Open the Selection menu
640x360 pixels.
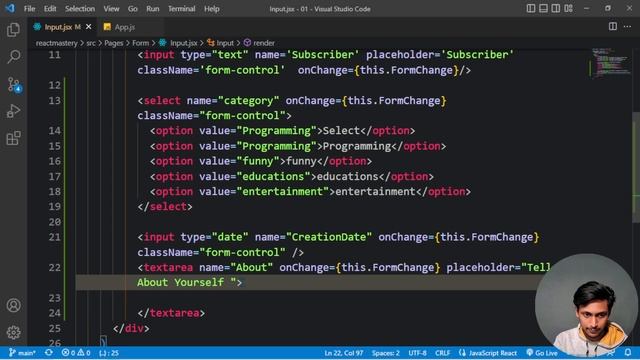click(80, 9)
